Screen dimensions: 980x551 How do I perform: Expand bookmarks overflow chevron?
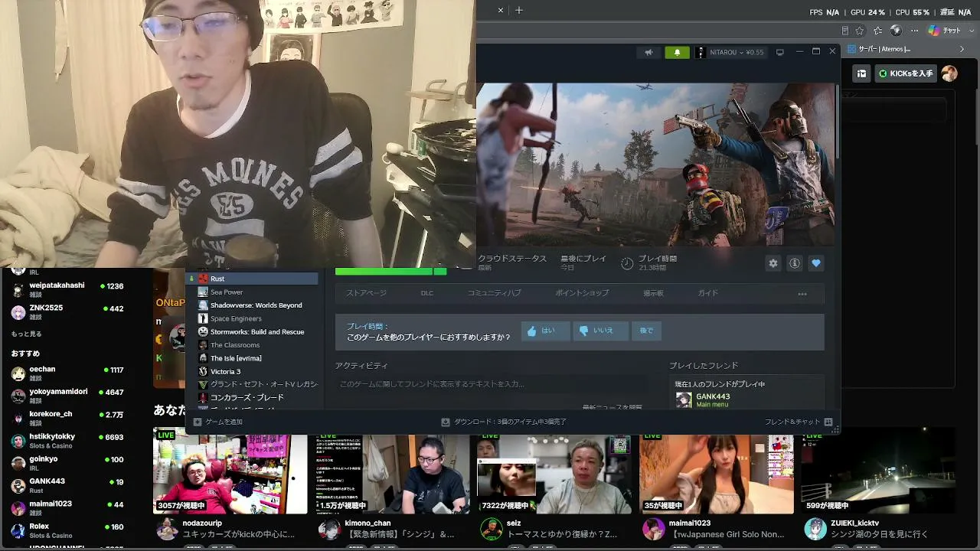[962, 49]
